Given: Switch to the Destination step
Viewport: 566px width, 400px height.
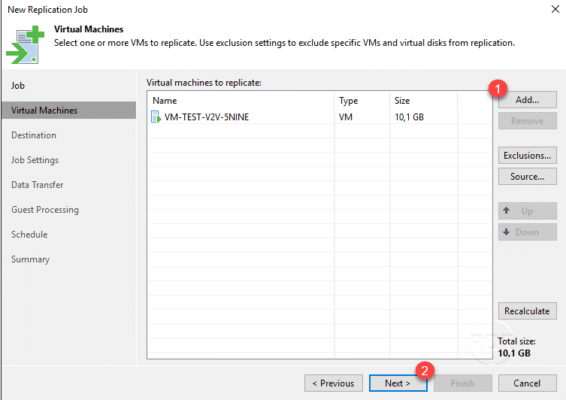Looking at the screenshot, I should pos(34,135).
